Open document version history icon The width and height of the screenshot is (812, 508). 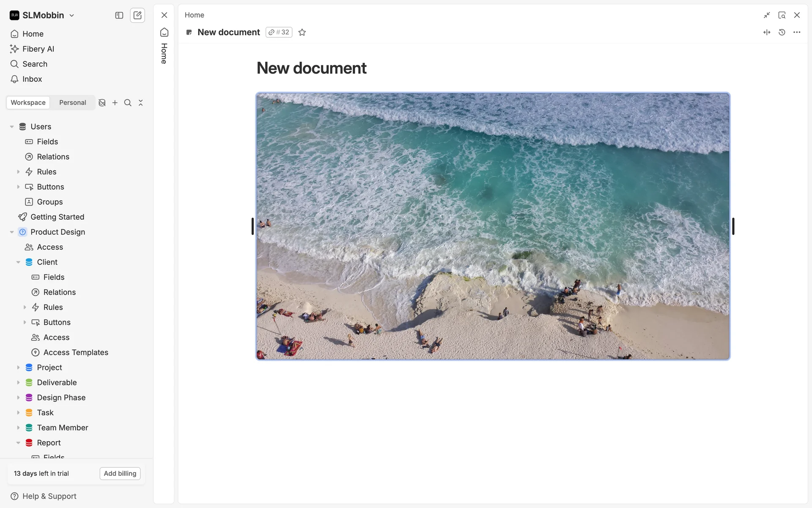tap(782, 32)
